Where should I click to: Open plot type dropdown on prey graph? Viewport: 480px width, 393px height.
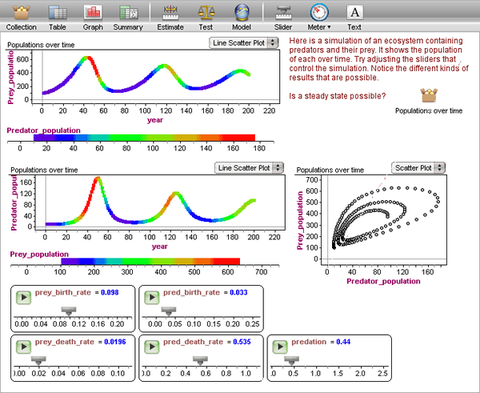click(244, 43)
